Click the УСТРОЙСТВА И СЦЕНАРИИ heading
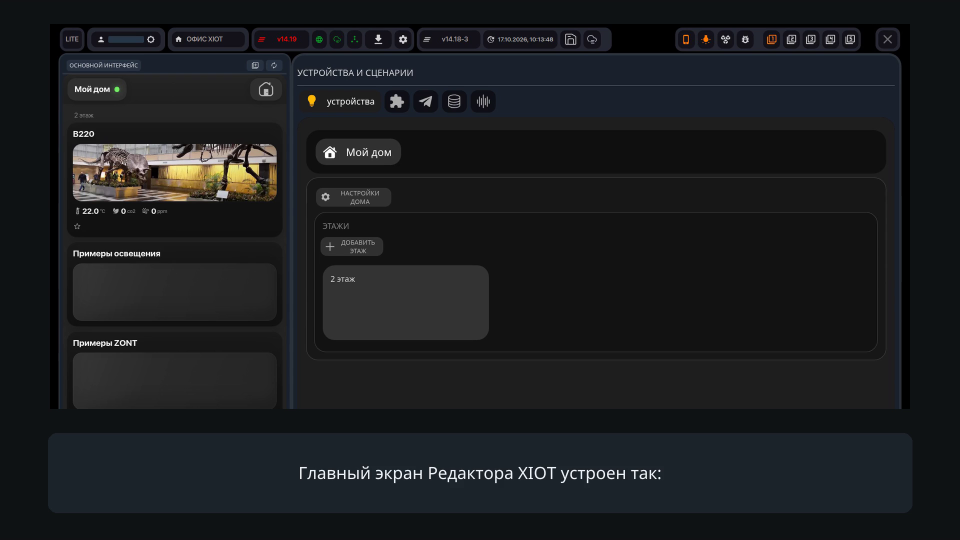960x540 pixels. point(355,73)
